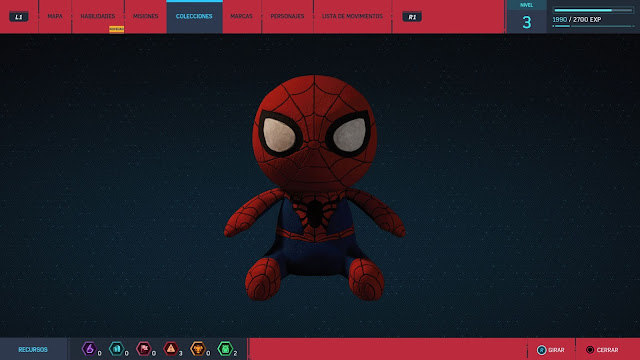
Task: Open the Mapa tab
Action: 55,16
